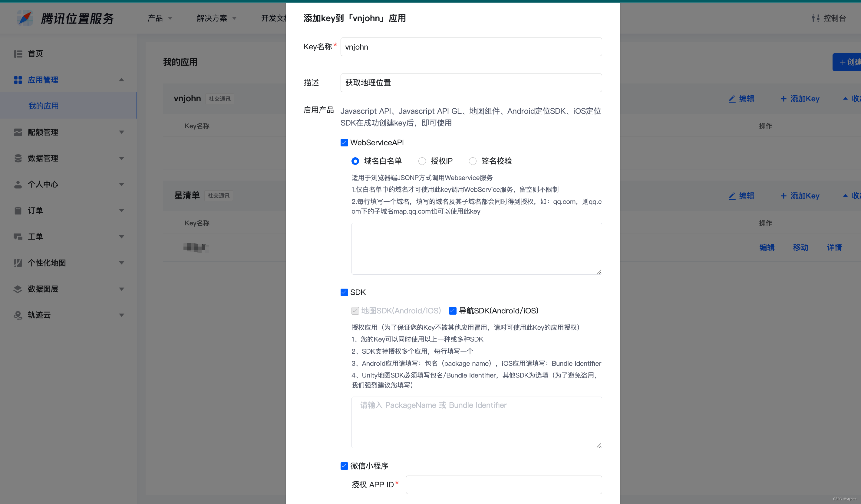861x504 pixels.
Task: Click the 应用管理 grid icon
Action: click(18, 80)
